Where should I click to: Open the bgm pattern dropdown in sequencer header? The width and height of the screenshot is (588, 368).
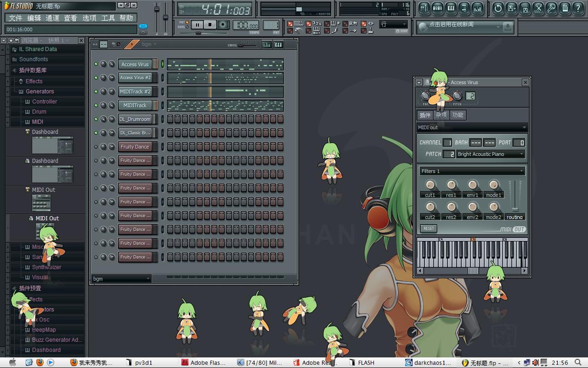pos(148,45)
